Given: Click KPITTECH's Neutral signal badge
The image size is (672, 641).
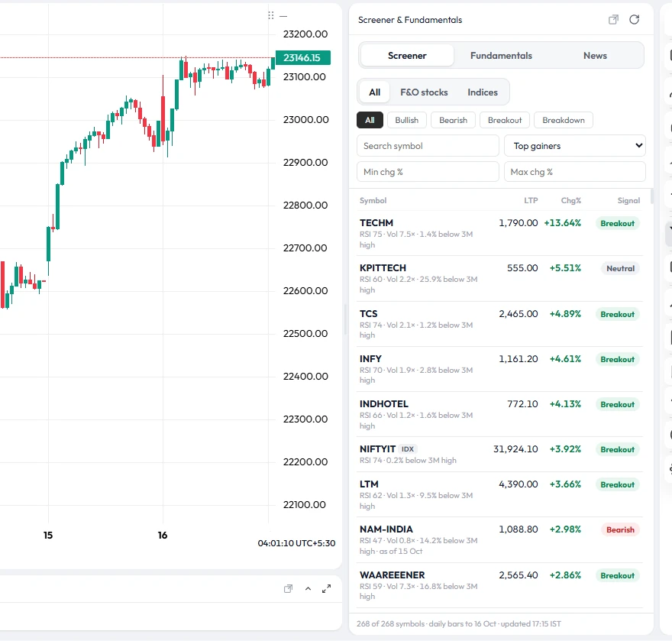Looking at the screenshot, I should [620, 268].
